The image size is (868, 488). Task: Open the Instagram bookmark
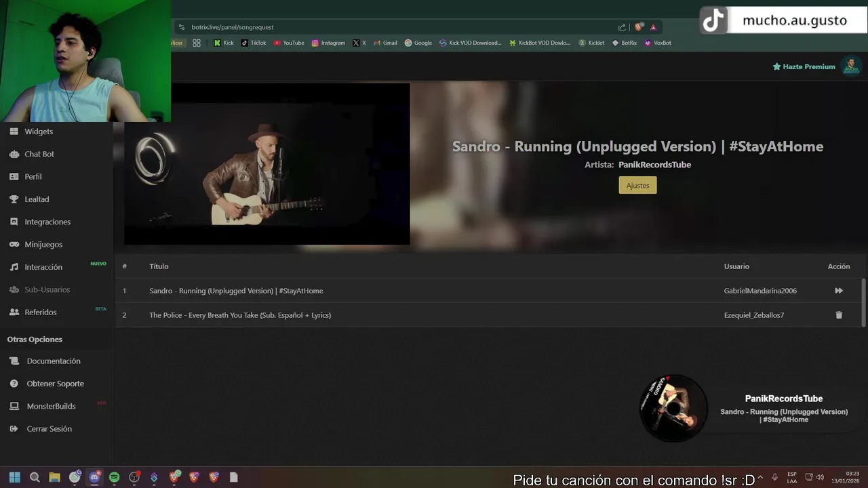[x=328, y=43]
